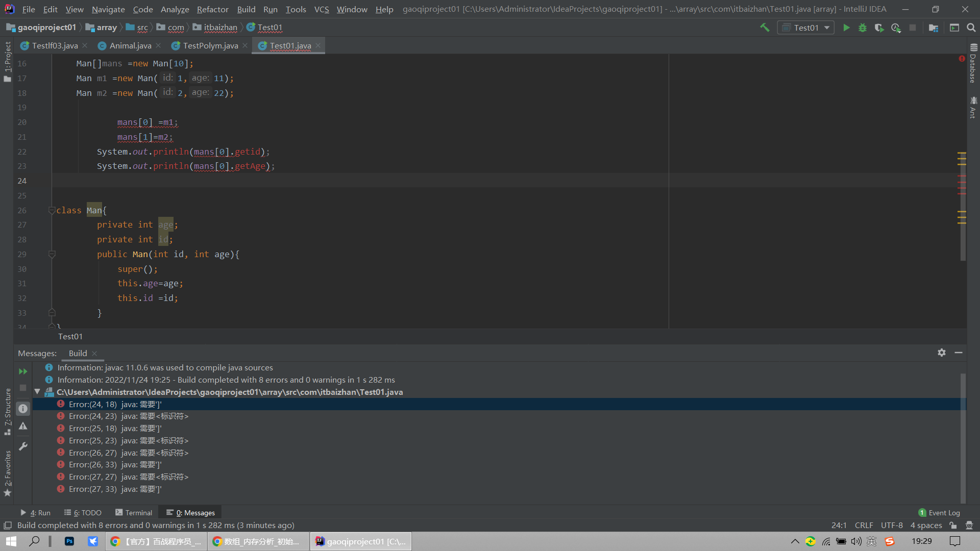Open the Ant tool window
Viewport: 980px width, 551px height.
[973, 108]
